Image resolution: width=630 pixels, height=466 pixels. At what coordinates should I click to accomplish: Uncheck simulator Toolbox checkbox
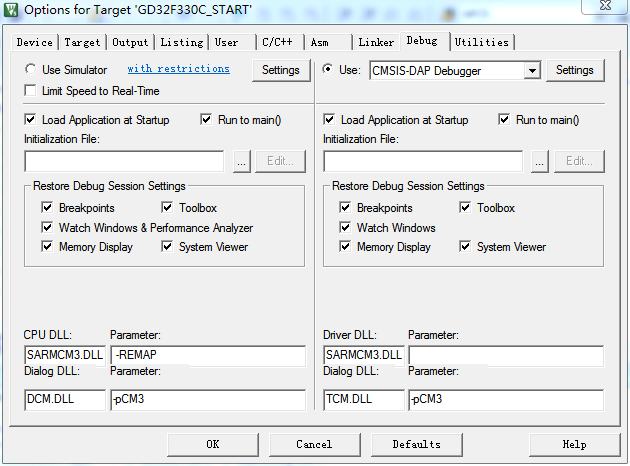point(167,207)
